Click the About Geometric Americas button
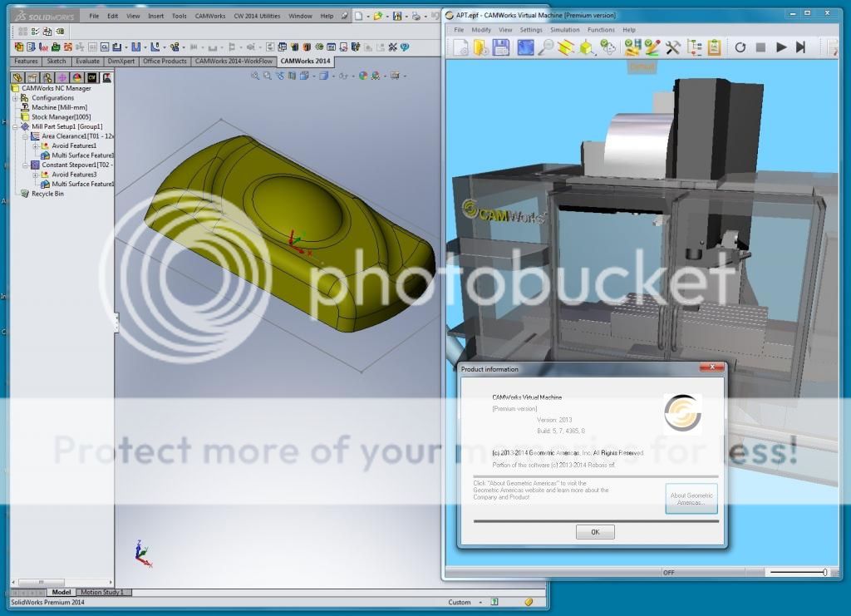851x616 pixels. click(x=691, y=497)
